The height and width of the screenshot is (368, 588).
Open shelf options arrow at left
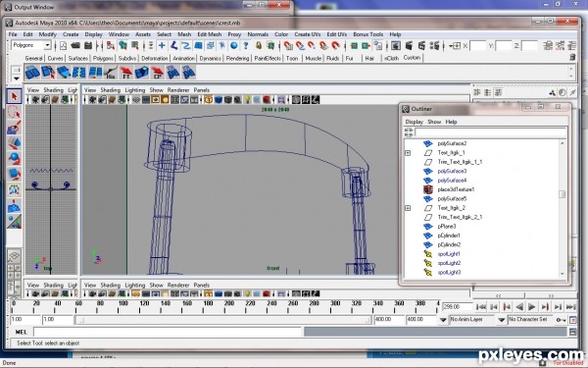(x=16, y=79)
